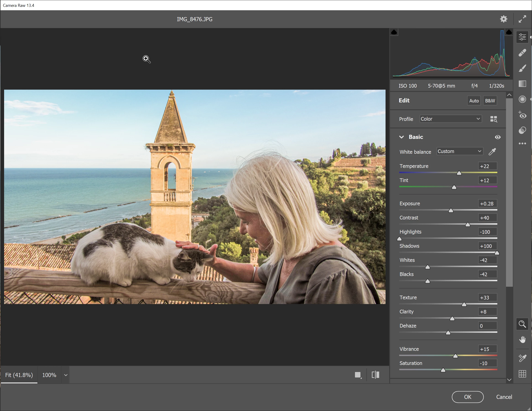Choose the Graduated Filter tool

(522, 84)
